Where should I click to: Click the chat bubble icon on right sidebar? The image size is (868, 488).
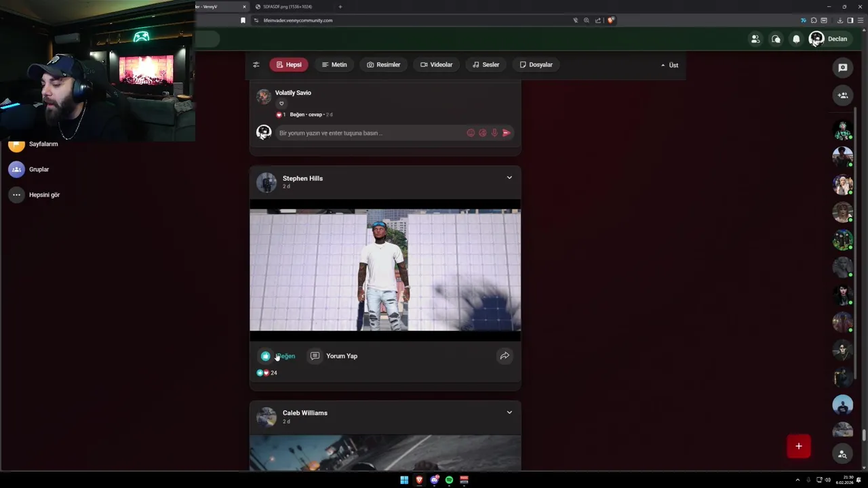point(843,68)
